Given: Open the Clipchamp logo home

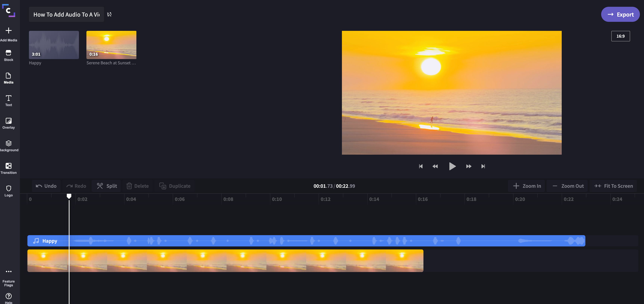Looking at the screenshot, I should (x=8, y=11).
